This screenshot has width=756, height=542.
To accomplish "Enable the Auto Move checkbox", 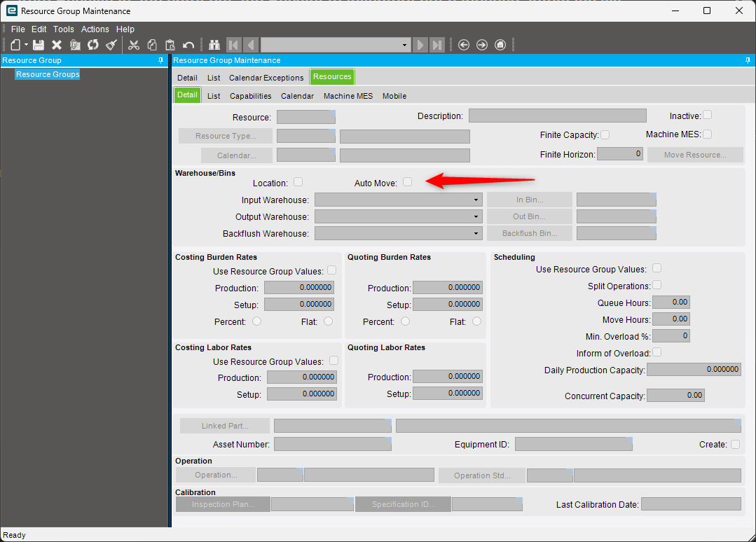I will [407, 181].
